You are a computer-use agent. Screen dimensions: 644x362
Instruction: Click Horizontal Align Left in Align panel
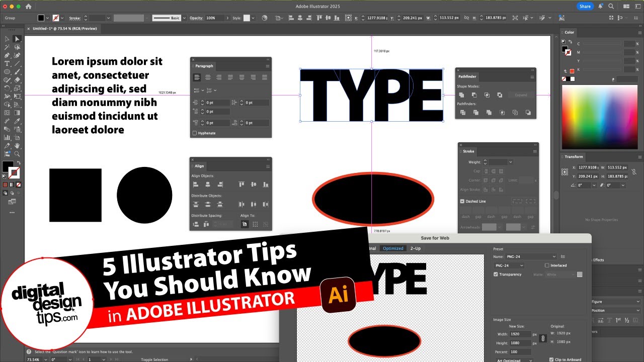(196, 185)
